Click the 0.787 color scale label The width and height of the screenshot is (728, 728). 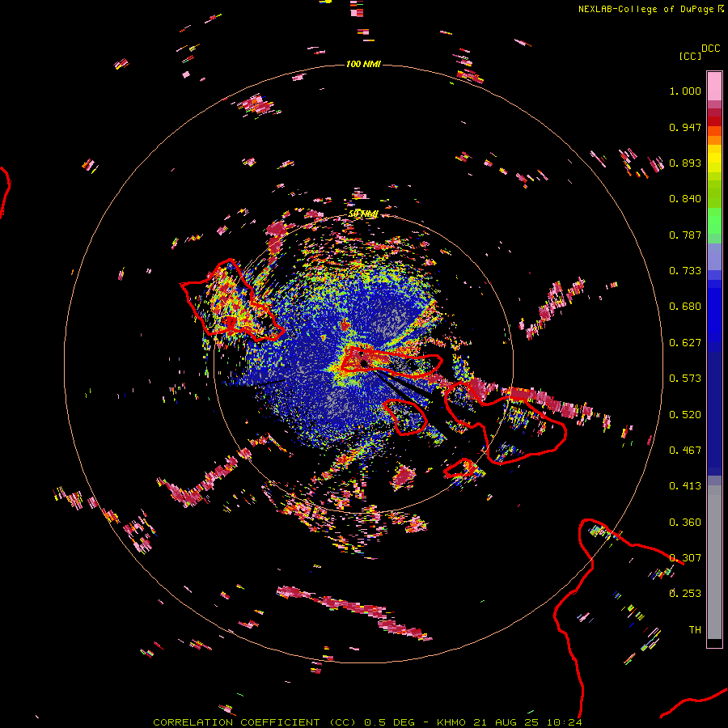tap(685, 235)
